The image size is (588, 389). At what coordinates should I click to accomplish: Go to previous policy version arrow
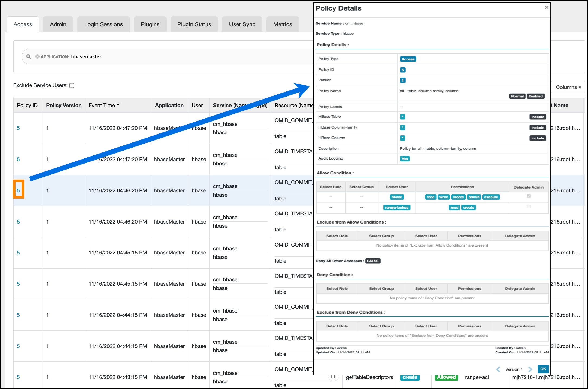pos(498,369)
